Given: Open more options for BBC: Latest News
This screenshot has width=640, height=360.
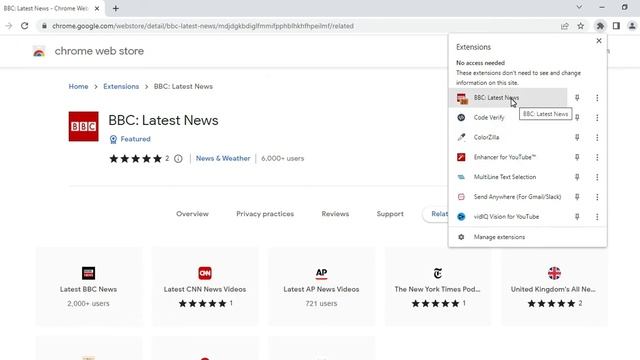Looking at the screenshot, I should [x=597, y=98].
